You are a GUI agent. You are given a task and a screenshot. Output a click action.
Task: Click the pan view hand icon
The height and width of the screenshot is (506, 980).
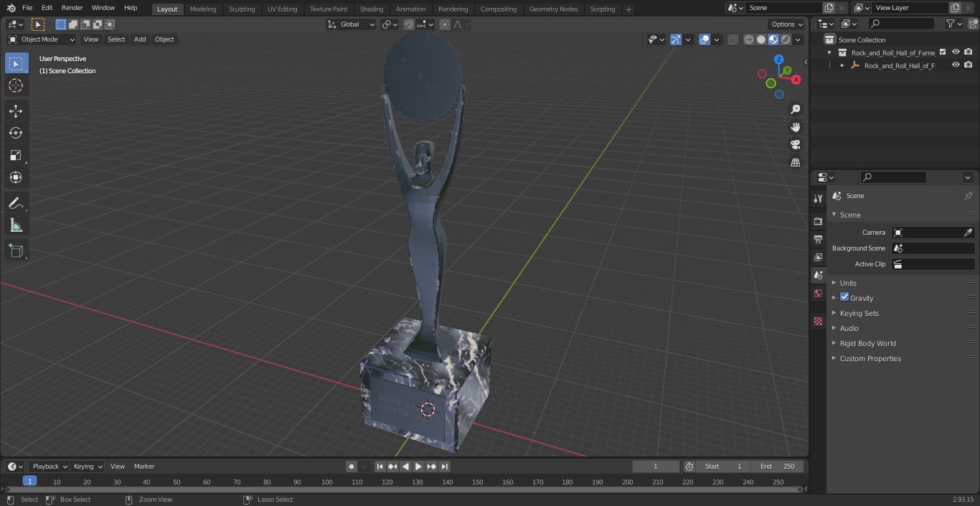click(x=796, y=127)
